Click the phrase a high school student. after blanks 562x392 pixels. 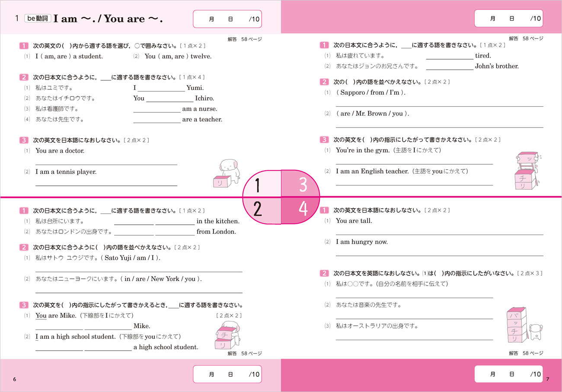[x=166, y=347]
